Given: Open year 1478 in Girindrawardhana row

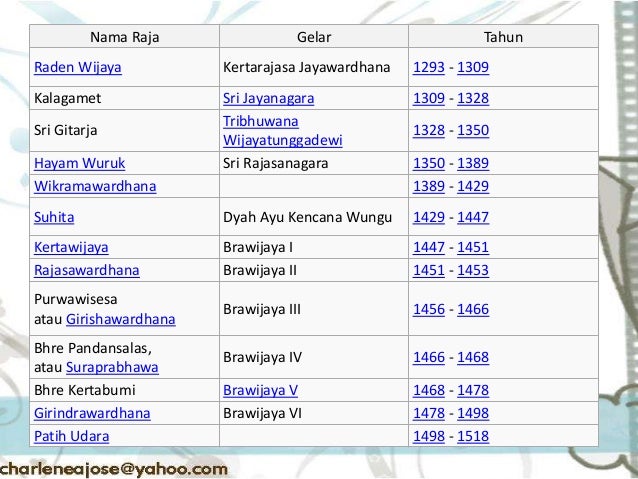Looking at the screenshot, I should click(429, 413).
